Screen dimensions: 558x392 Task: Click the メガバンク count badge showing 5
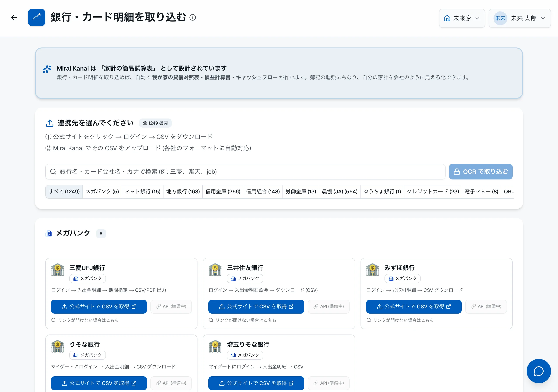click(x=101, y=234)
